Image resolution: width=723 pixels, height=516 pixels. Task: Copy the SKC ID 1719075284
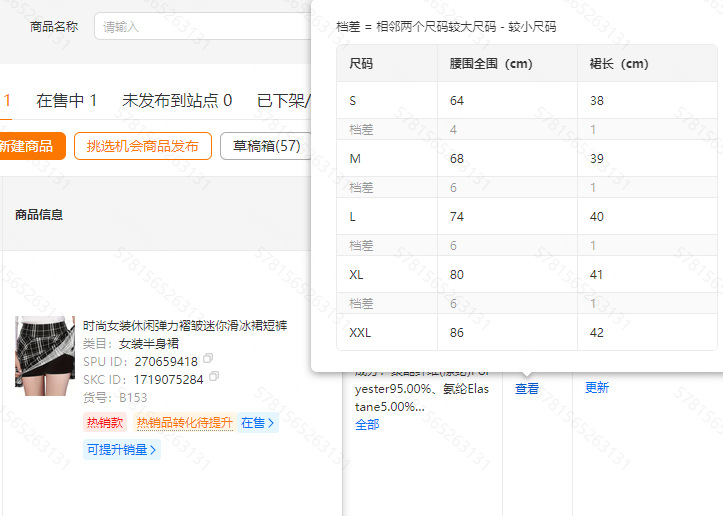pos(214,378)
